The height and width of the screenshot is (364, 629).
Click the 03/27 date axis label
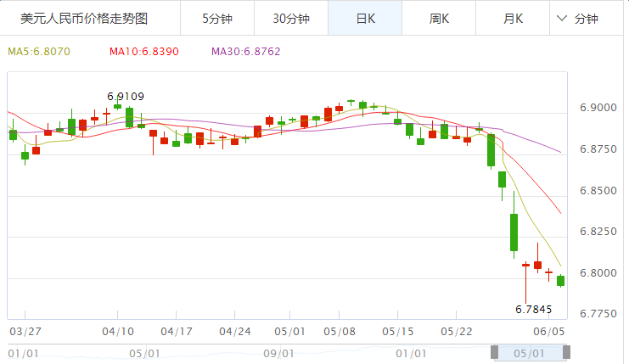25,332
